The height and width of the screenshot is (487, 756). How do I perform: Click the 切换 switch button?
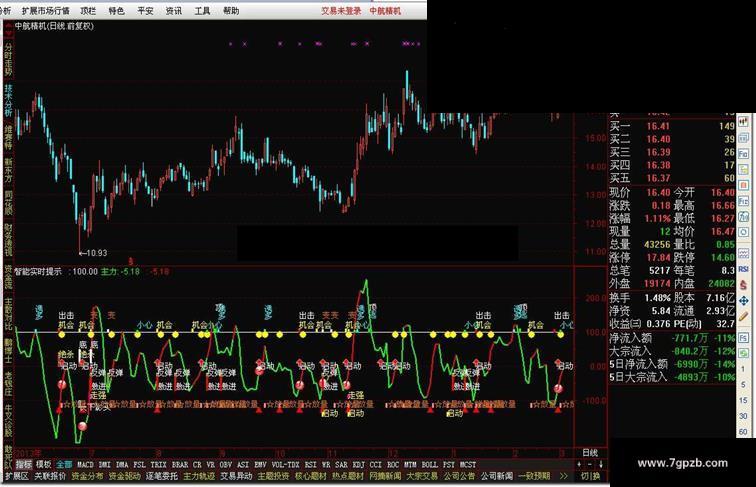point(590,476)
